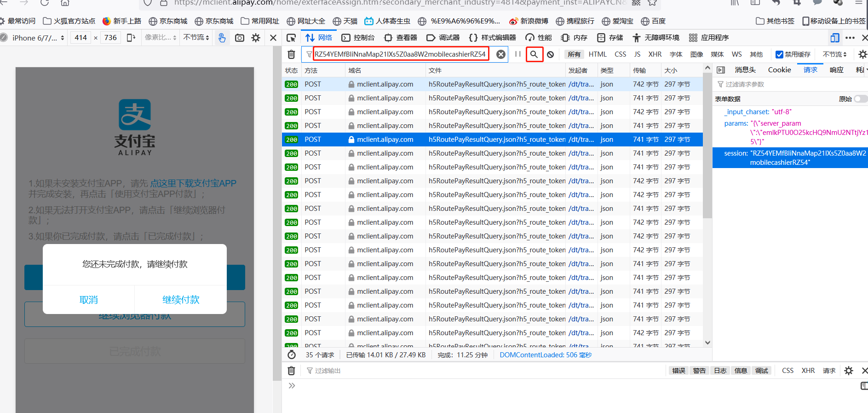Click the request blocking icon
Image resolution: width=868 pixels, height=413 pixels.
[x=550, y=54]
